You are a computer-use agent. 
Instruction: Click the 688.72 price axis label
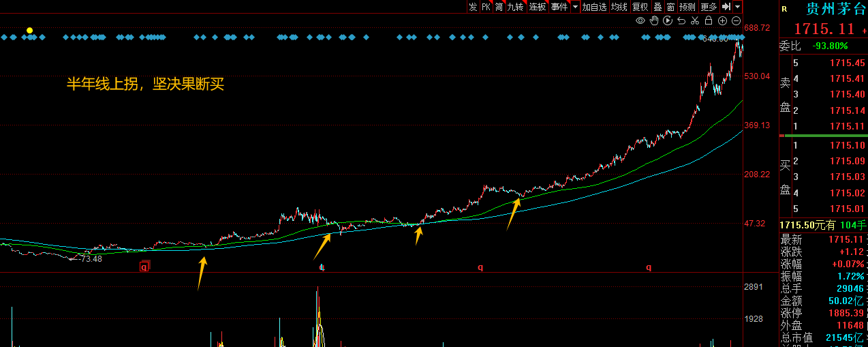[757, 28]
